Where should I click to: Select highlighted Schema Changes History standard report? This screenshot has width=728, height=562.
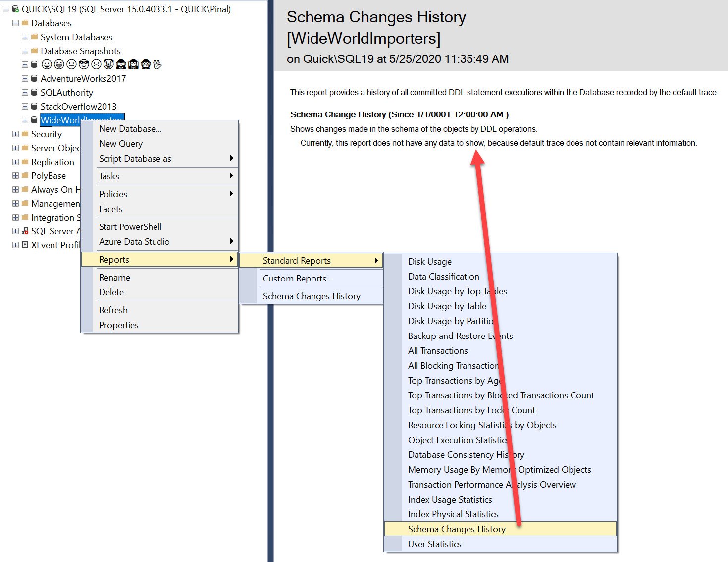click(x=500, y=529)
